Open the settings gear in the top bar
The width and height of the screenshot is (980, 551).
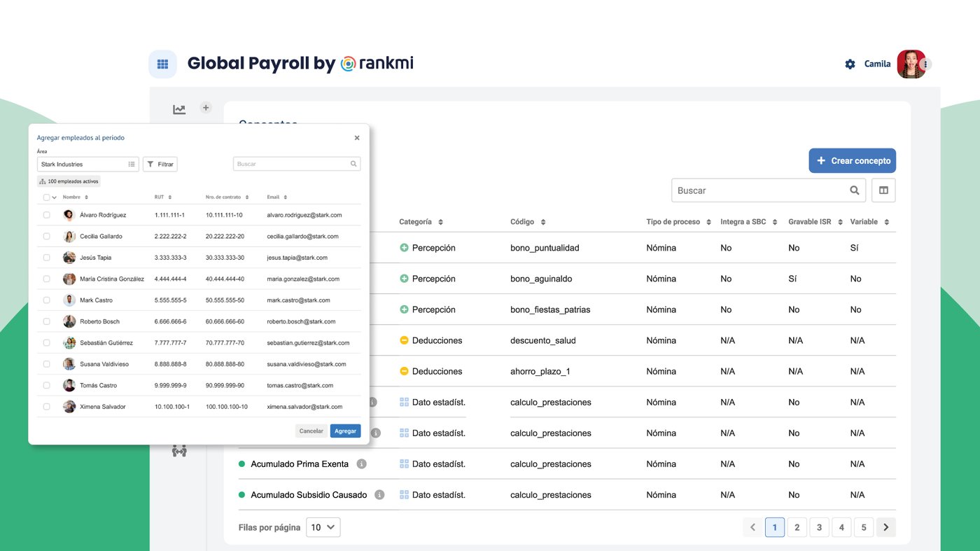(850, 64)
